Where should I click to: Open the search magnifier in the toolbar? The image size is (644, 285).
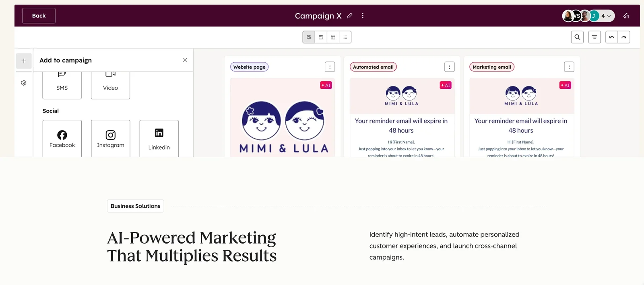[577, 37]
